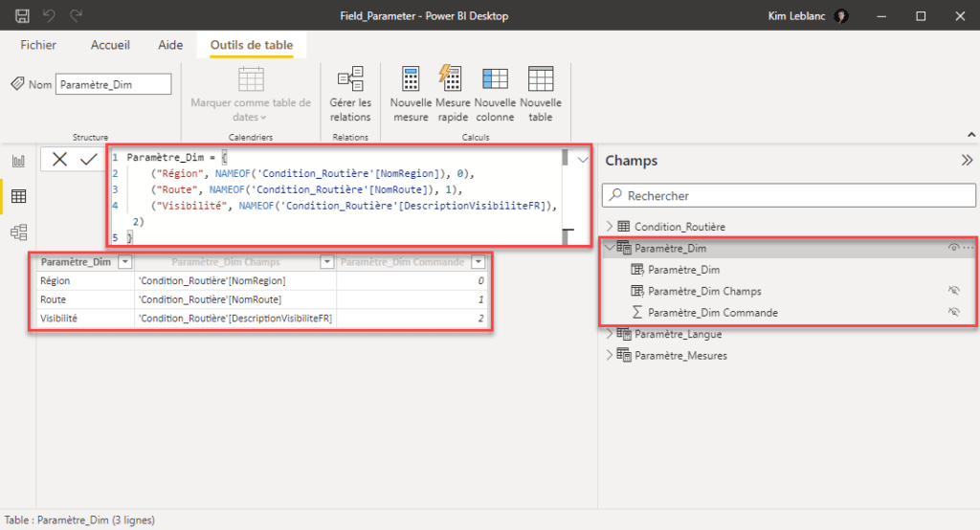Create a Nouvelle mesure
Viewport: 980px width, 530px height.
click(411, 95)
